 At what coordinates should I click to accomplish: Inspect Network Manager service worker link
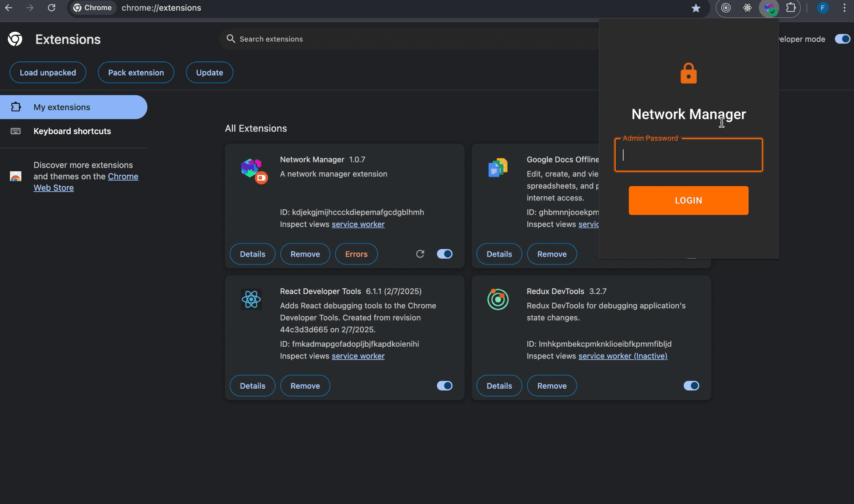[358, 224]
